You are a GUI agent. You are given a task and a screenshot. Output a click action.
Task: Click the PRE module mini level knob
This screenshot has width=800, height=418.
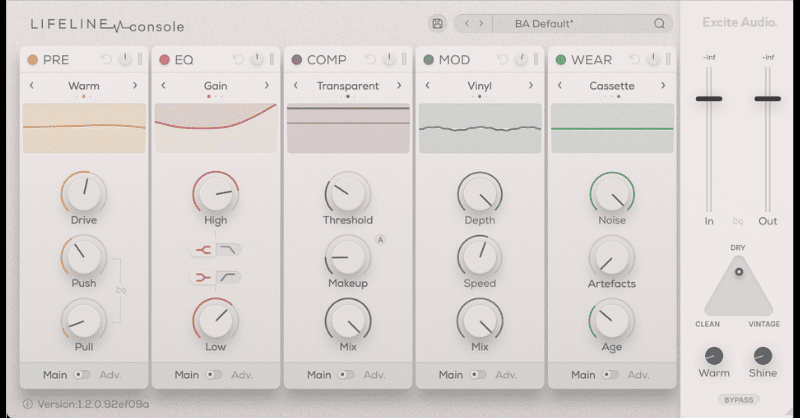[125, 59]
